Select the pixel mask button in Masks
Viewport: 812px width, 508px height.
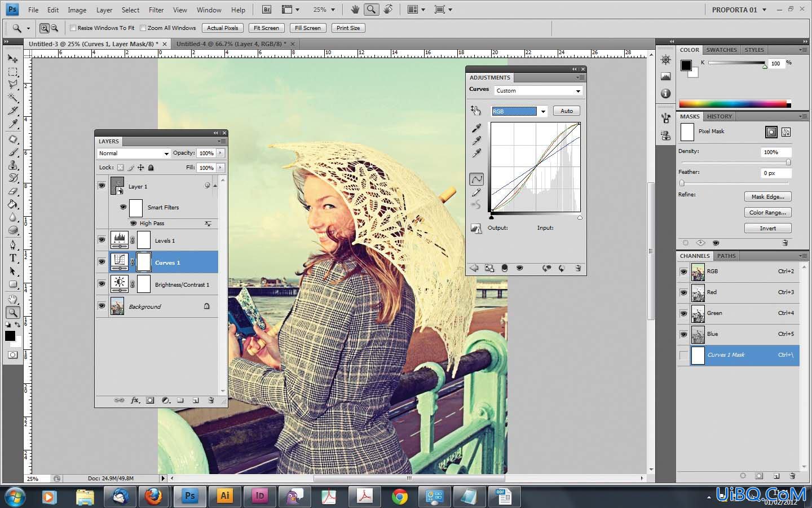tap(771, 132)
